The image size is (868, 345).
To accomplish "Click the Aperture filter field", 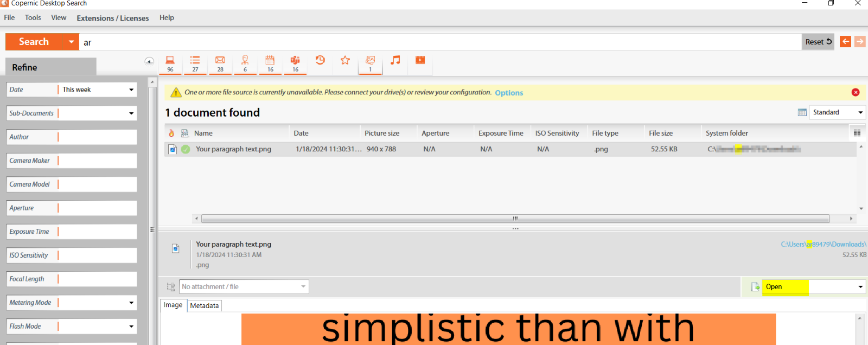I will (x=97, y=208).
